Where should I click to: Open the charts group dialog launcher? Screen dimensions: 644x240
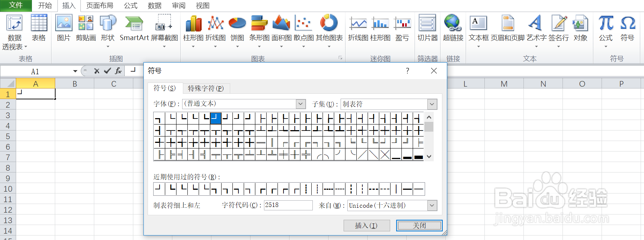pos(341,58)
